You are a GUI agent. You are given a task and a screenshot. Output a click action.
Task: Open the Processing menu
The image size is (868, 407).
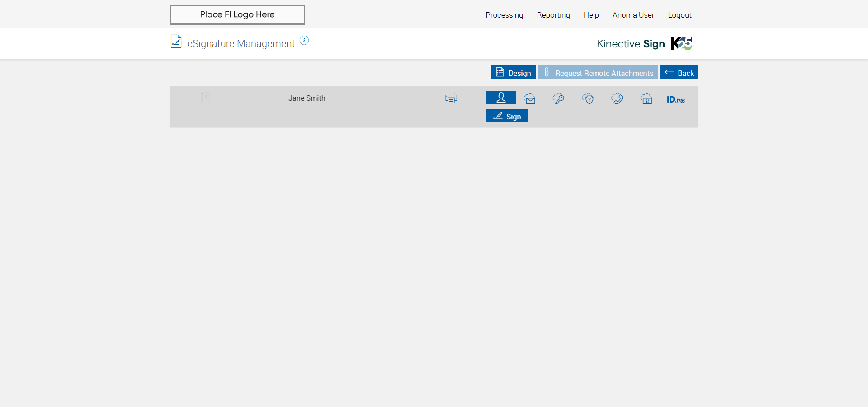(x=504, y=15)
